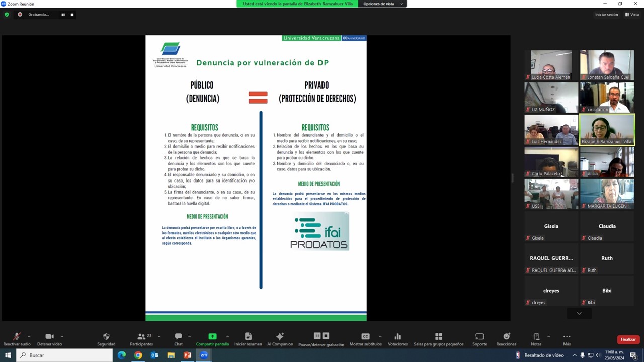Viewport: 644px width, 362px height.
Task: Expand participant list with down chevron
Action: click(579, 313)
